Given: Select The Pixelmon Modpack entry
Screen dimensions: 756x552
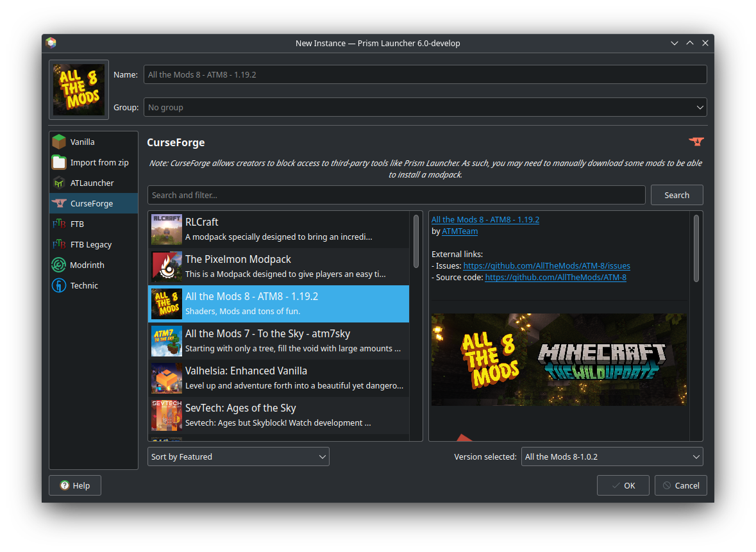Looking at the screenshot, I should [x=278, y=267].
